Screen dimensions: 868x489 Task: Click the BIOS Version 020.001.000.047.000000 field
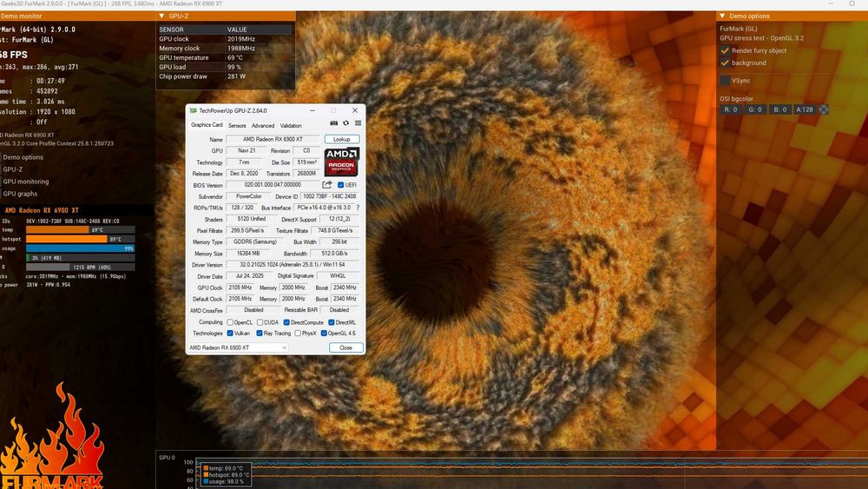273,185
